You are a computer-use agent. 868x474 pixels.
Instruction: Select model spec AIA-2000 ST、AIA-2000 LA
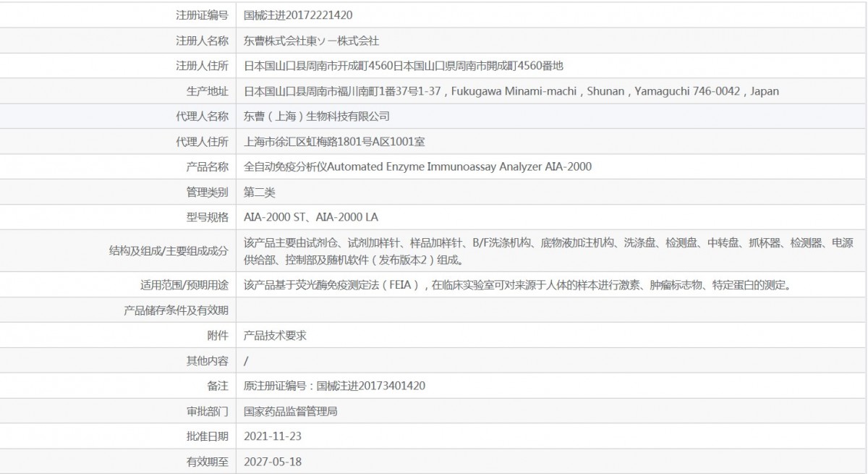pos(311,217)
